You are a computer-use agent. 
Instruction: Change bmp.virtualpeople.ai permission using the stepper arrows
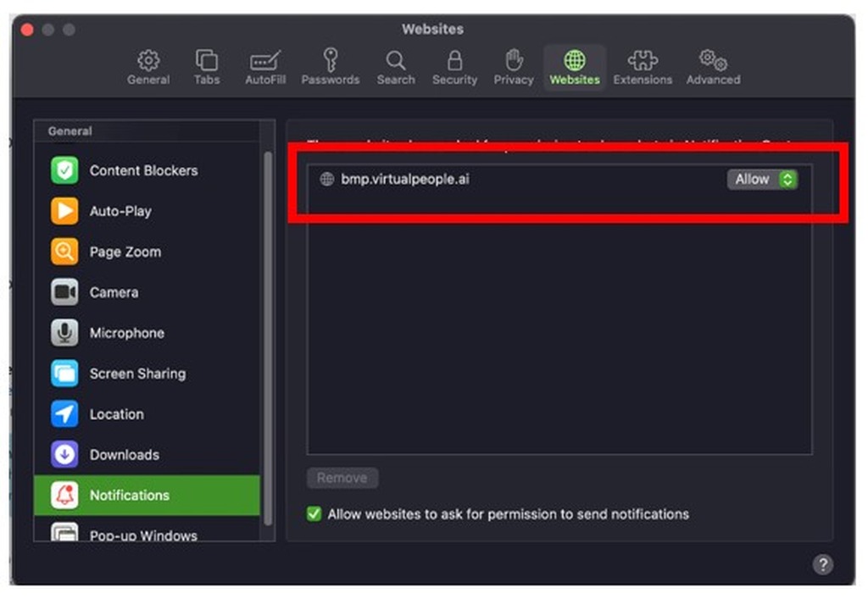786,179
